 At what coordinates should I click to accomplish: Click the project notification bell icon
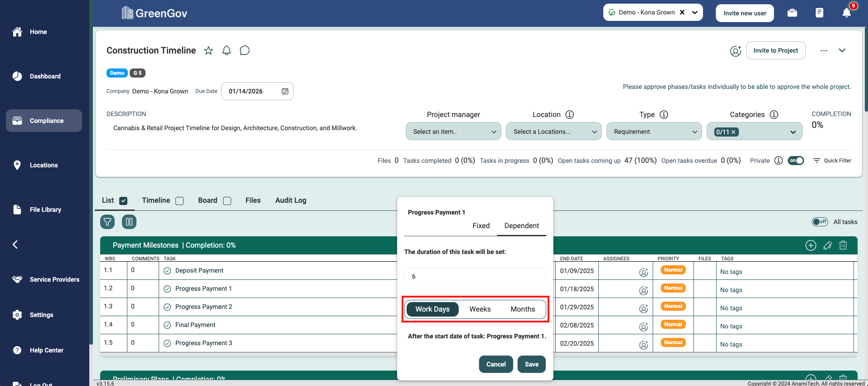pyautogui.click(x=227, y=50)
